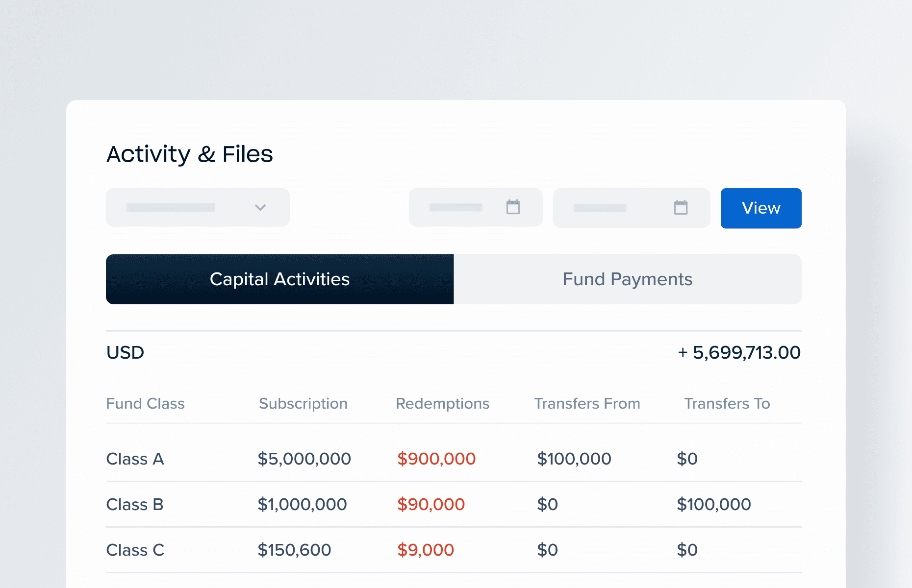Select the Class A fund row
The image size is (912, 588).
tap(135, 459)
